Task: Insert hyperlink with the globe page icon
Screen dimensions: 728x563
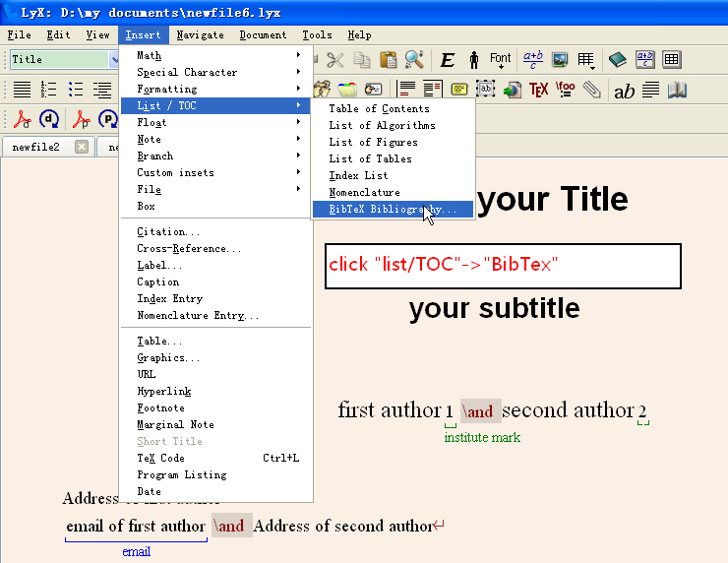Action: pos(512,90)
